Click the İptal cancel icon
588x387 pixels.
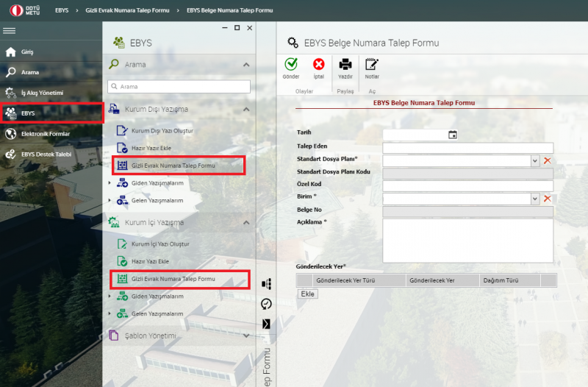point(319,64)
